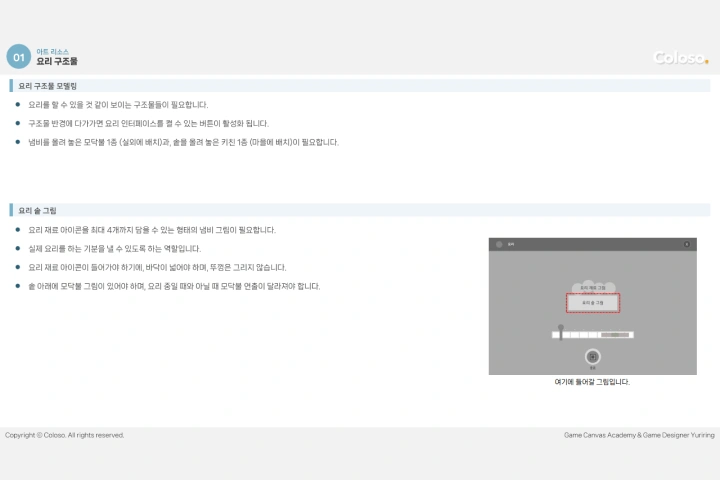This screenshot has height=480, width=720.
Task: Click the '아트 리소스' category label
Action: point(52,51)
